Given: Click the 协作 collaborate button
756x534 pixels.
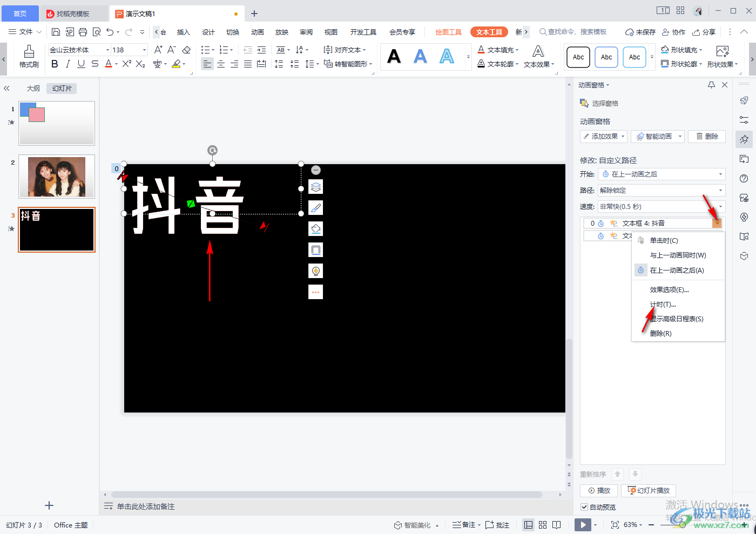Looking at the screenshot, I should coord(674,32).
